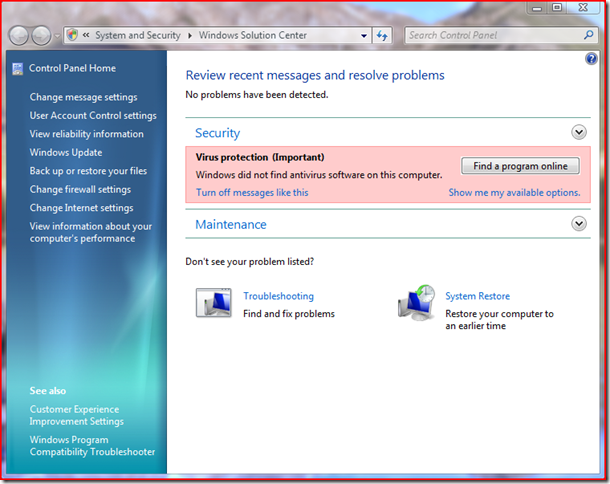Click the Back navigation arrow
This screenshot has height=484, width=610.
click(x=18, y=36)
